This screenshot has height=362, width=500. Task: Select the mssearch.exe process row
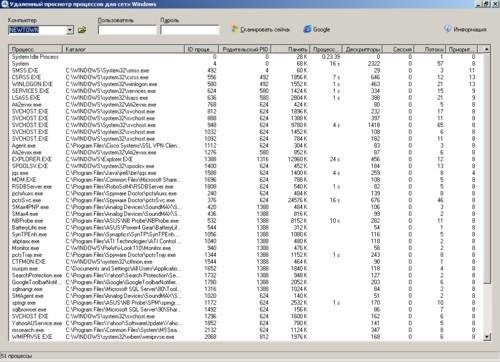[x=246, y=330]
